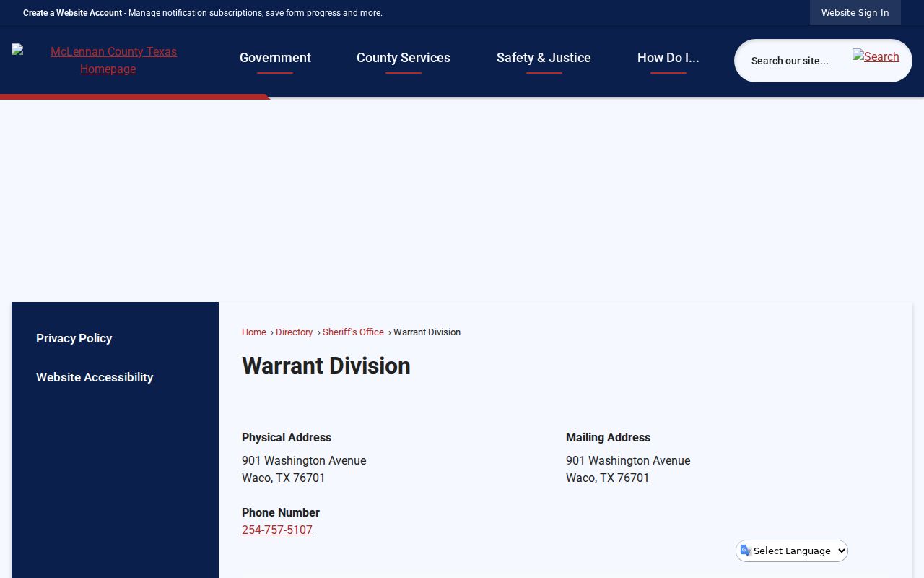Click the Website Sign In button
924x578 pixels.
[855, 12]
